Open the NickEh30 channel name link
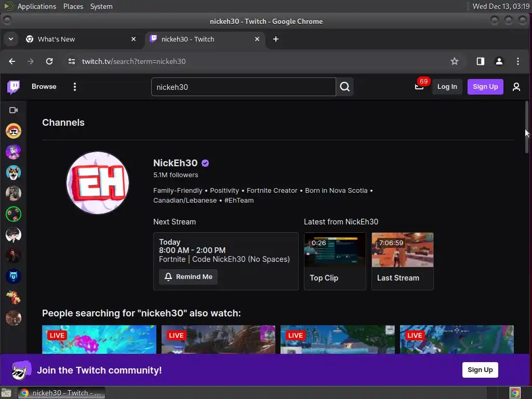This screenshot has width=532, height=399. point(175,163)
